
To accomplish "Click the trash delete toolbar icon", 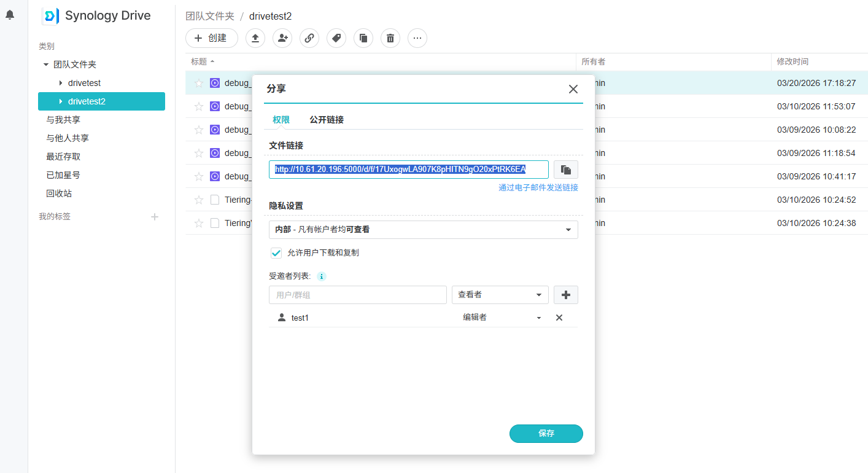I will coord(390,38).
